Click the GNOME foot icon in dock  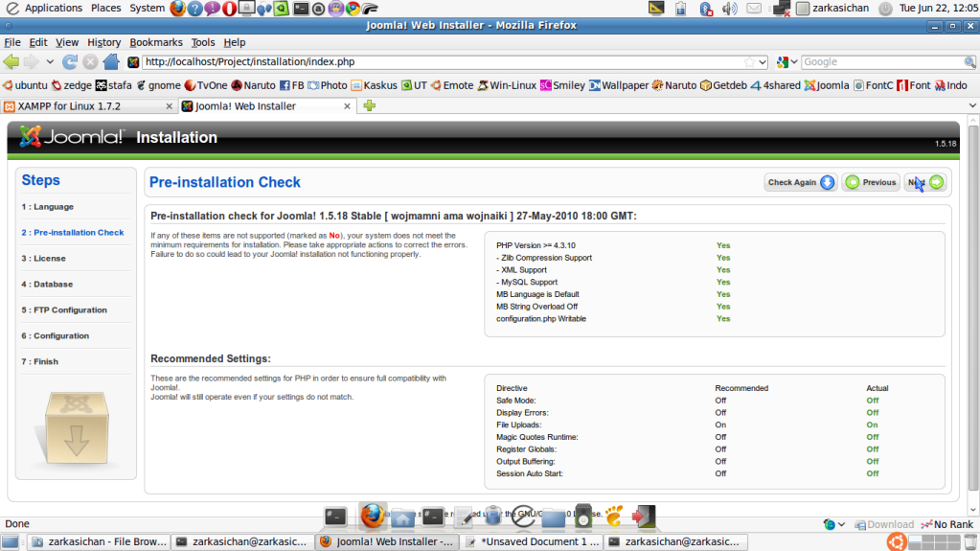(x=614, y=516)
